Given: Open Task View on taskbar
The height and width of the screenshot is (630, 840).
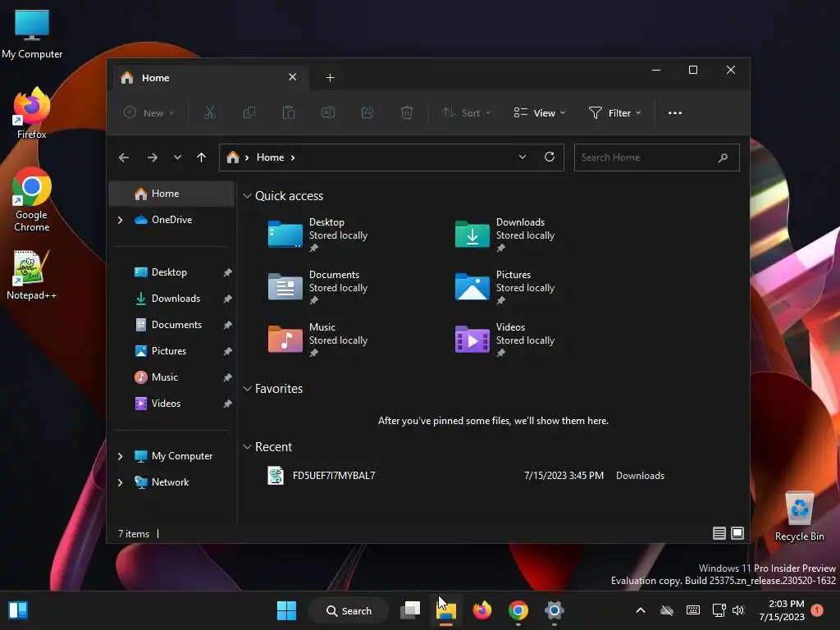Looking at the screenshot, I should click(x=410, y=610).
